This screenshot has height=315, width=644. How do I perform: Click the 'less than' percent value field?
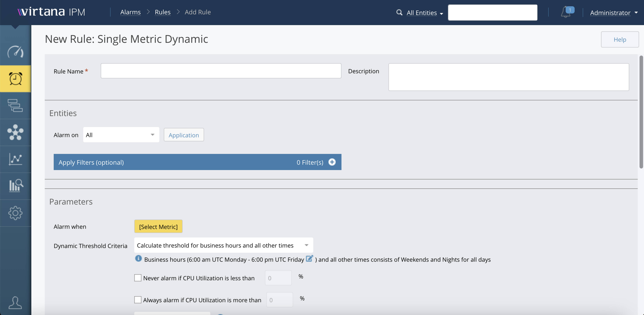point(278,278)
